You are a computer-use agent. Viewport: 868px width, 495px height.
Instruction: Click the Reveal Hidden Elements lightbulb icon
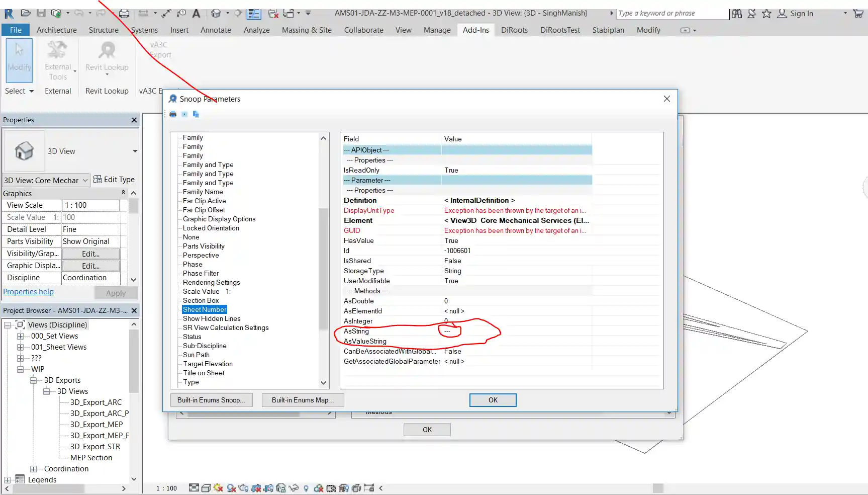click(x=306, y=488)
